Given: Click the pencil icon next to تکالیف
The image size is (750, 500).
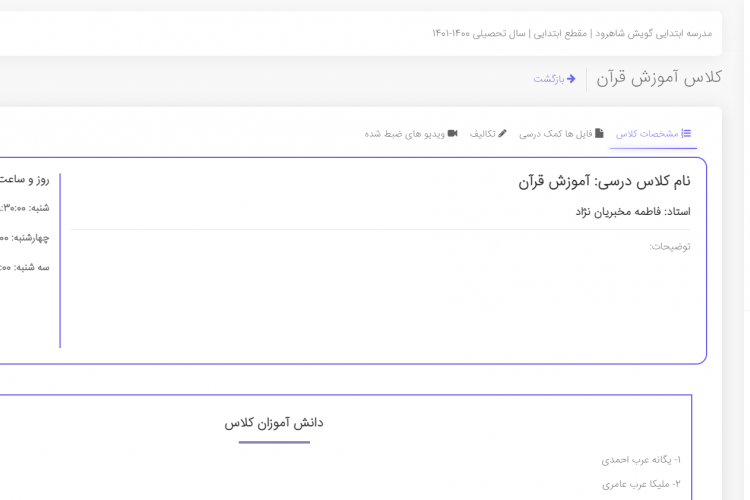Looking at the screenshot, I should point(502,134).
